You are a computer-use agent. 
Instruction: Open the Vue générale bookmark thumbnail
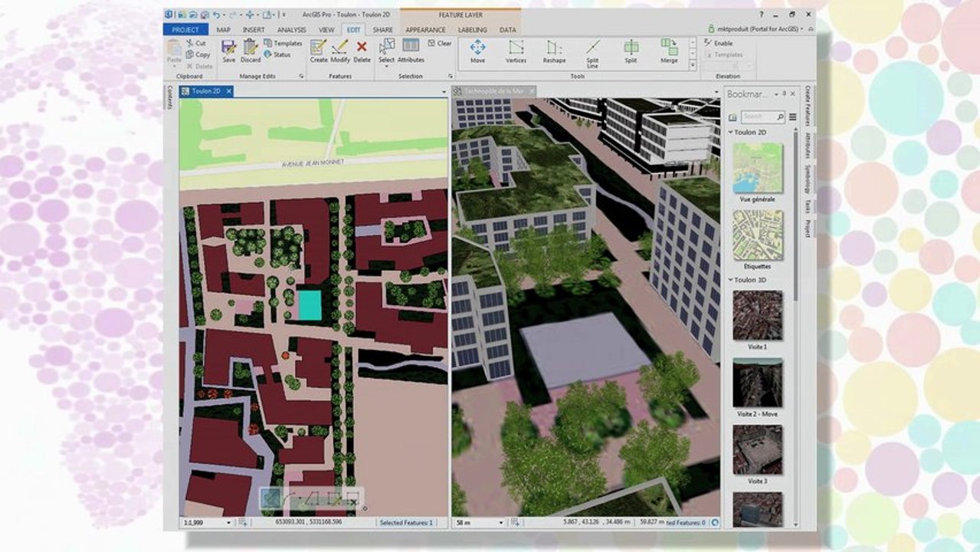pos(757,167)
